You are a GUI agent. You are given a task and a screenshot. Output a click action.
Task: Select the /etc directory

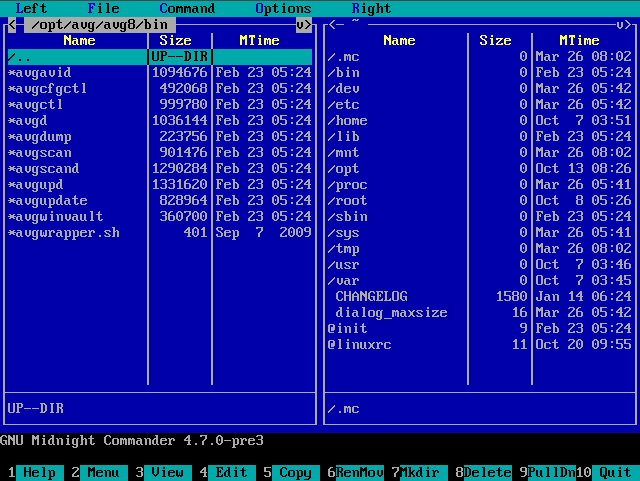[480, 105]
